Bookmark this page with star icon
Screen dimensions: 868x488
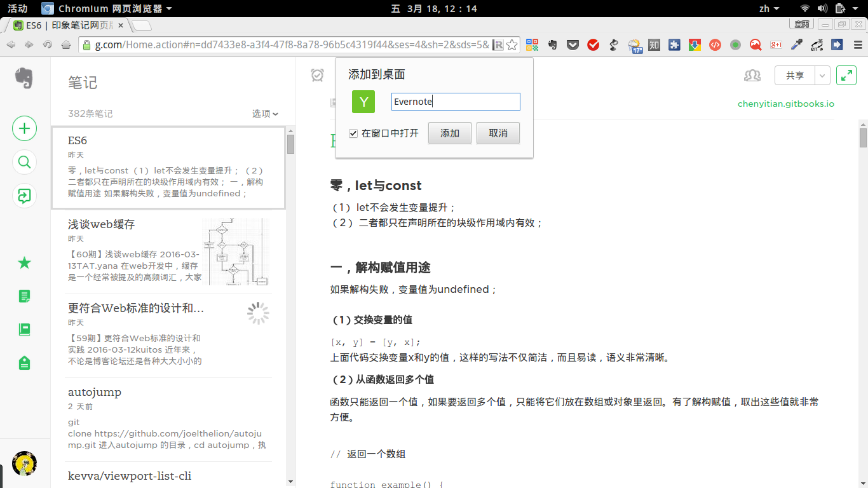[512, 44]
